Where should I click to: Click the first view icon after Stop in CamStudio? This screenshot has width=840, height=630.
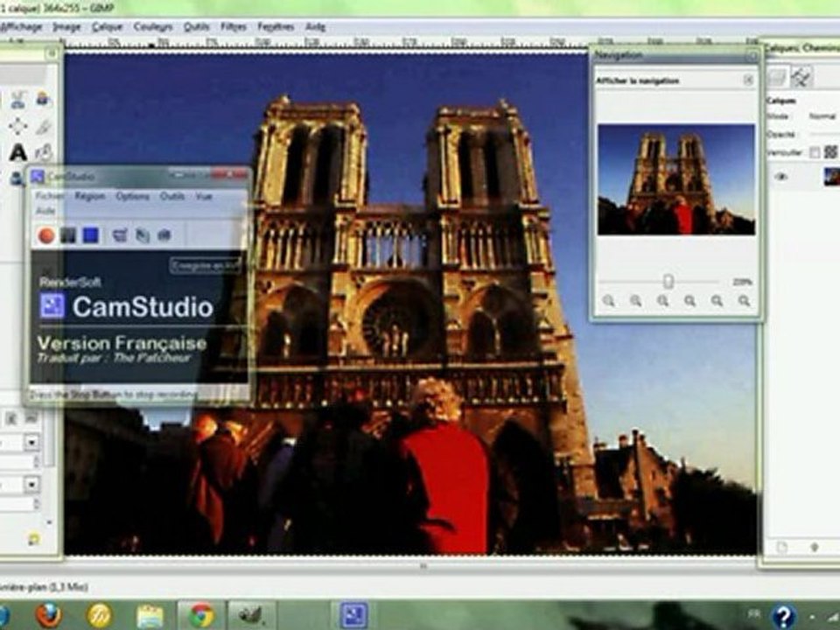click(120, 235)
